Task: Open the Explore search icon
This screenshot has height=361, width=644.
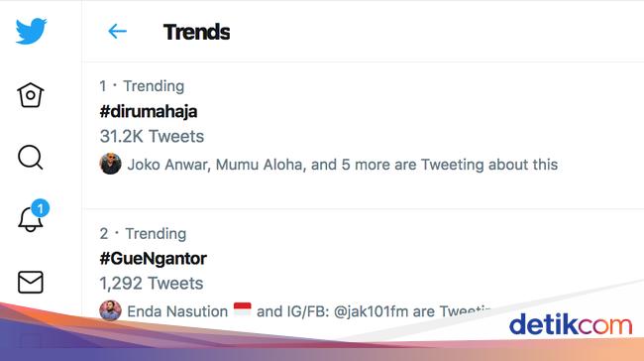Action: coord(31,157)
